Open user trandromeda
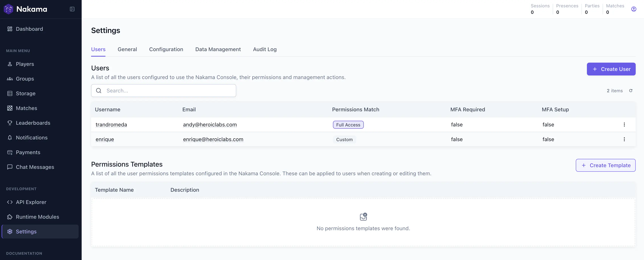This screenshot has height=260, width=644. coord(111,125)
